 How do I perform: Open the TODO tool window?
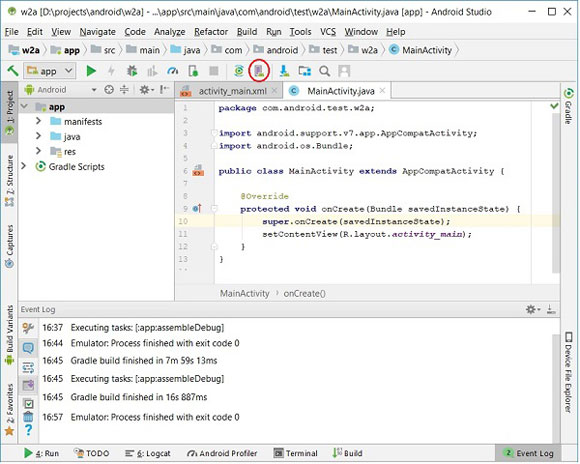tap(91, 454)
